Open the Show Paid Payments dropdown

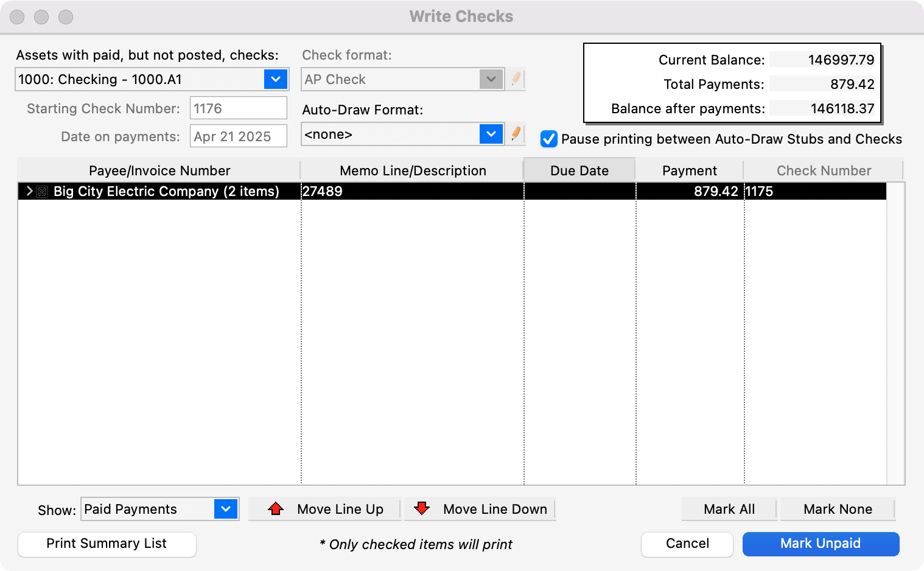(x=226, y=509)
